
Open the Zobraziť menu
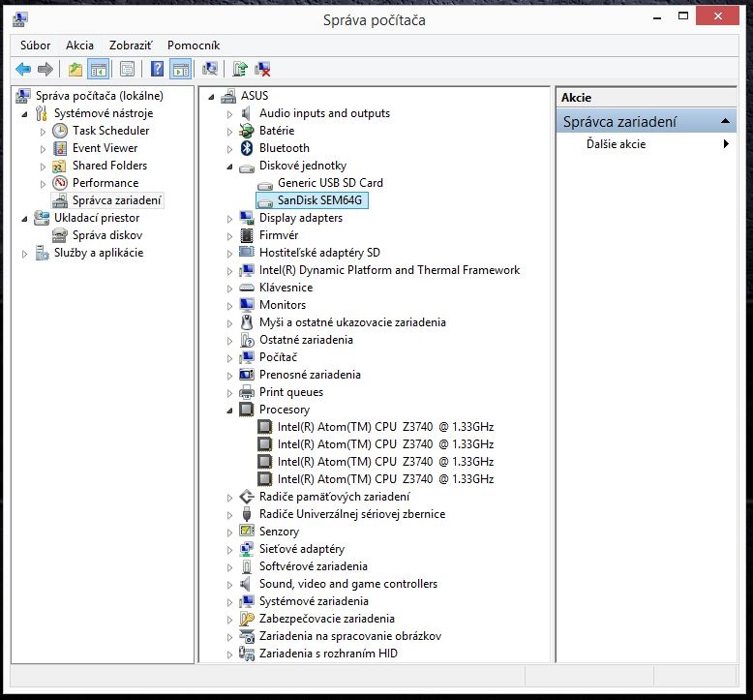130,46
